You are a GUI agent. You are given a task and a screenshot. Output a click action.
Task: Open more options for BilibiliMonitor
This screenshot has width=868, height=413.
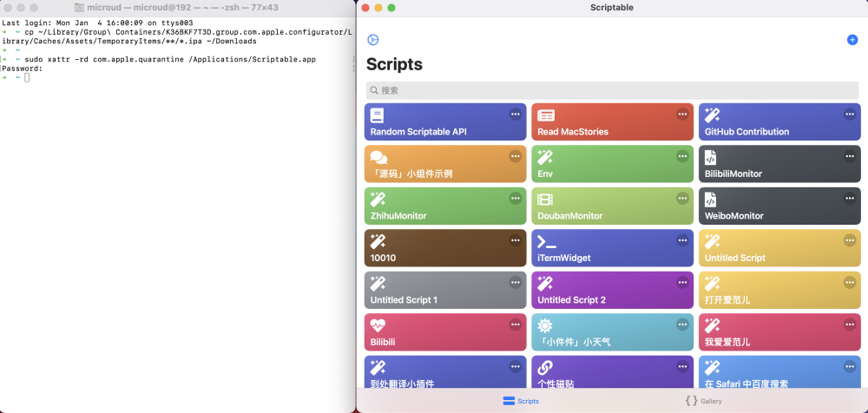tap(850, 156)
